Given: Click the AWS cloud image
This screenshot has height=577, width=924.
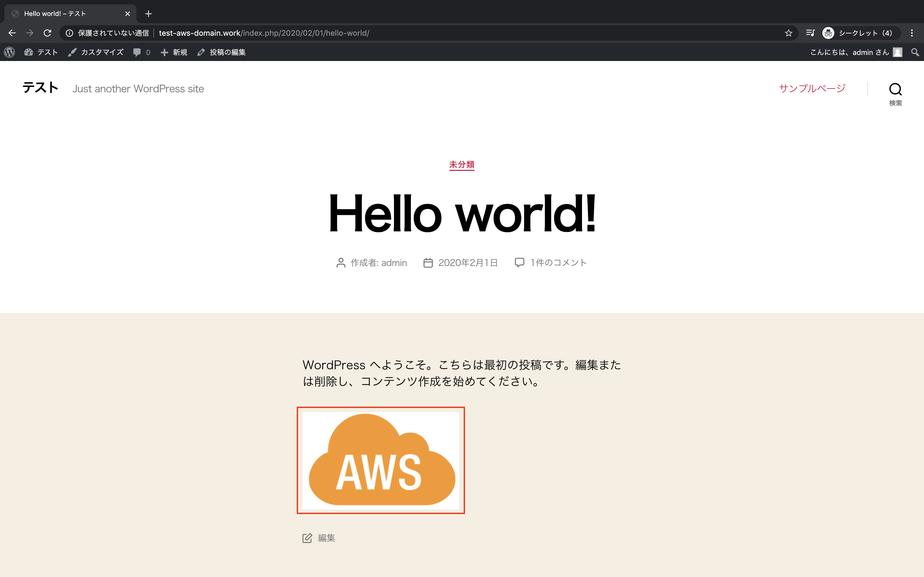Looking at the screenshot, I should tap(381, 460).
